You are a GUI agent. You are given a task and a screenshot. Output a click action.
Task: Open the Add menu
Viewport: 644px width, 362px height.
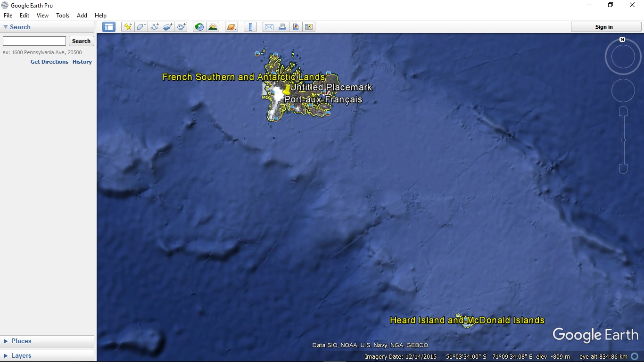coord(82,15)
